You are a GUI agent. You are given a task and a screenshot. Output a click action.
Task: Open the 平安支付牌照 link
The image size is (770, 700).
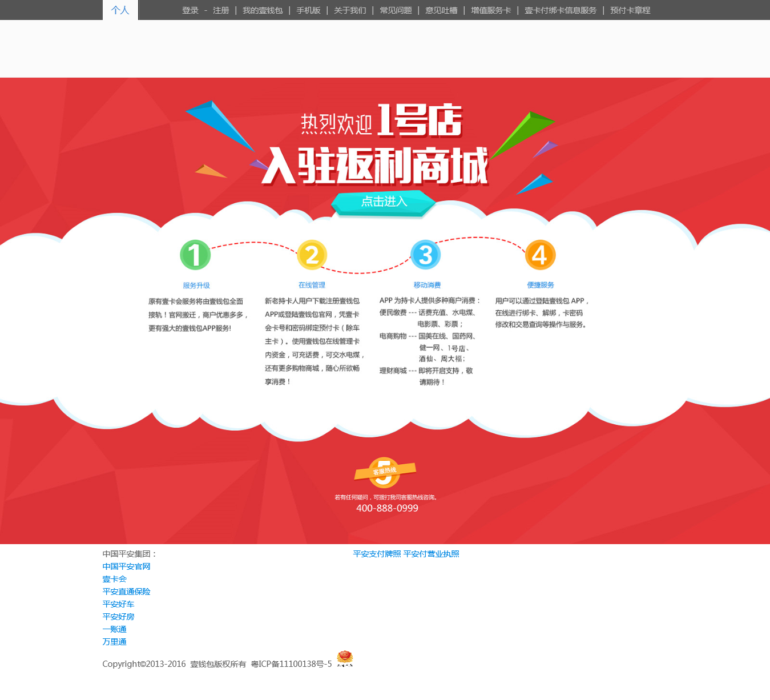click(x=377, y=554)
